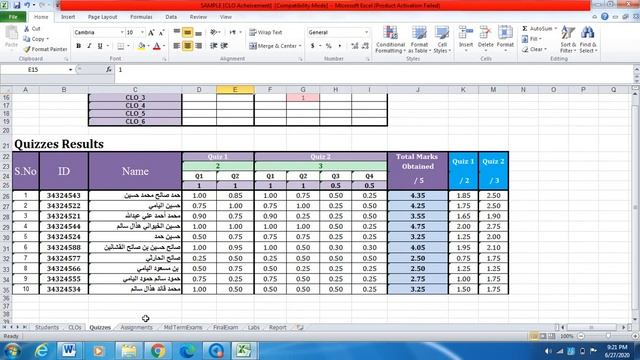
Task: Open Word from the Windows taskbar
Action: (x=68, y=351)
